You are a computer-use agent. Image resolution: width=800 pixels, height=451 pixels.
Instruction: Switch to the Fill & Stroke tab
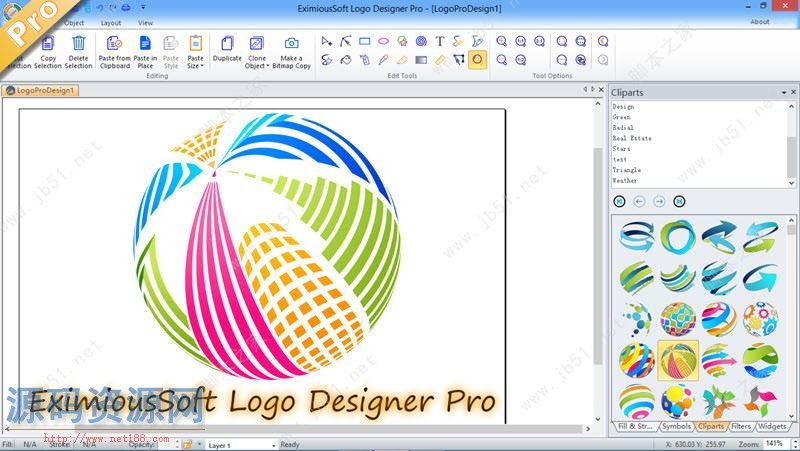pos(635,426)
